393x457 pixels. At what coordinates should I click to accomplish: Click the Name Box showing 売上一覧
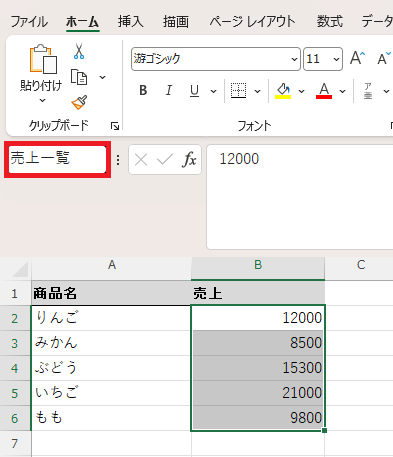pyautogui.click(x=57, y=159)
